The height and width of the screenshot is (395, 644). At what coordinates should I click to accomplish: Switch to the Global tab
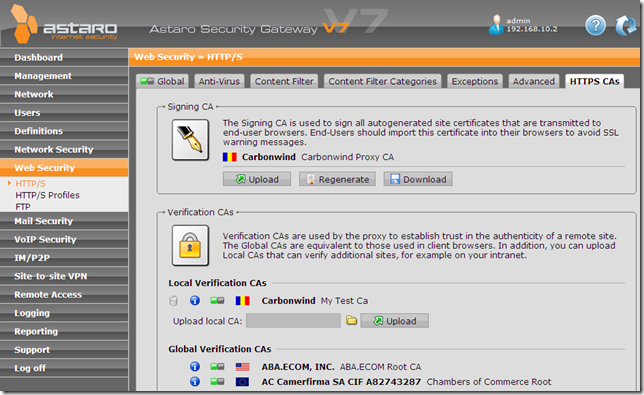(x=162, y=81)
